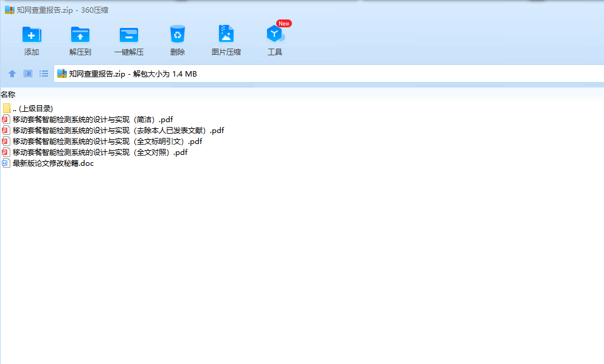The width and height of the screenshot is (604, 364).
Task: Click the 删除 (Delete) recycle bin icon
Action: [x=178, y=34]
